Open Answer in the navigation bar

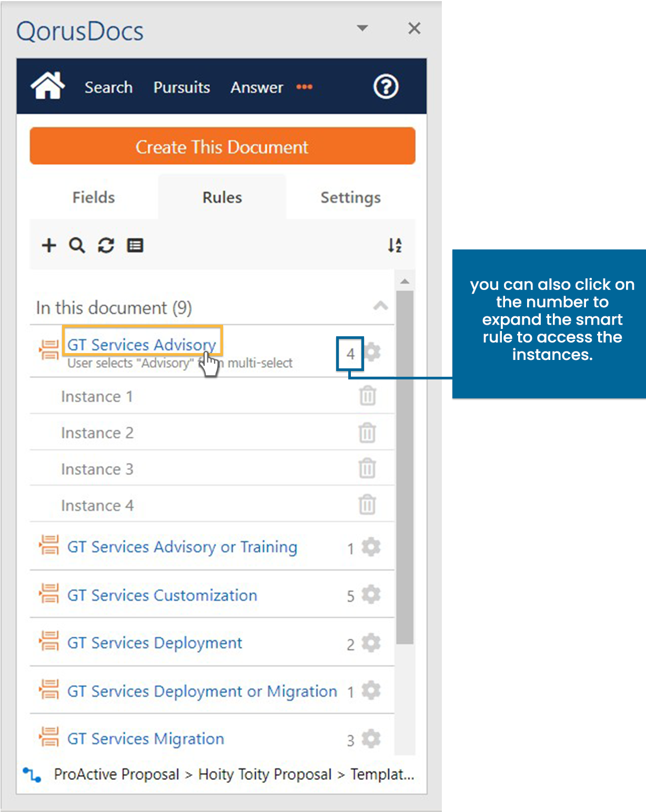257,87
